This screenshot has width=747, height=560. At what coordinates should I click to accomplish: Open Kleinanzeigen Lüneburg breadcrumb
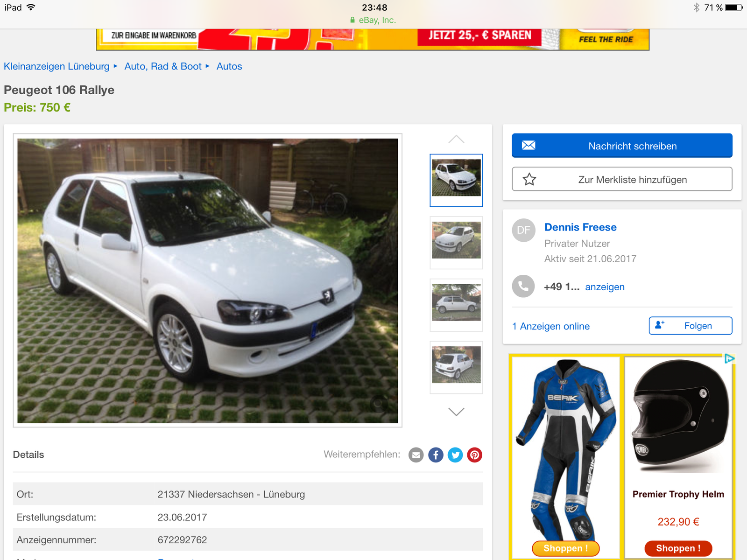(x=56, y=66)
